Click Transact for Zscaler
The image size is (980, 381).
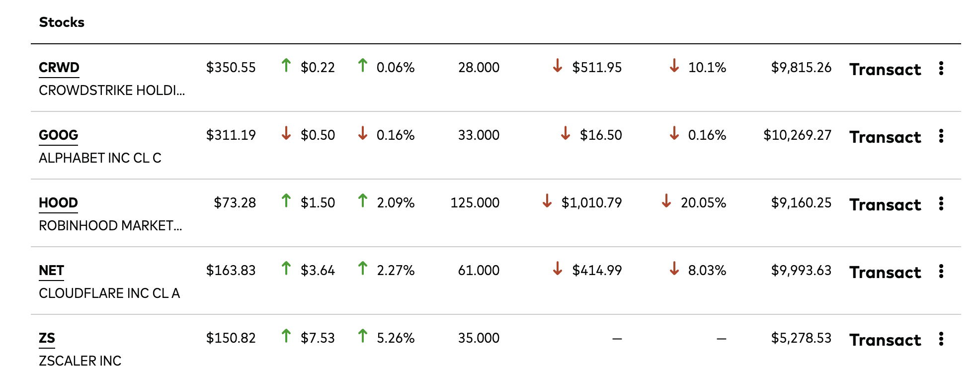coord(885,340)
